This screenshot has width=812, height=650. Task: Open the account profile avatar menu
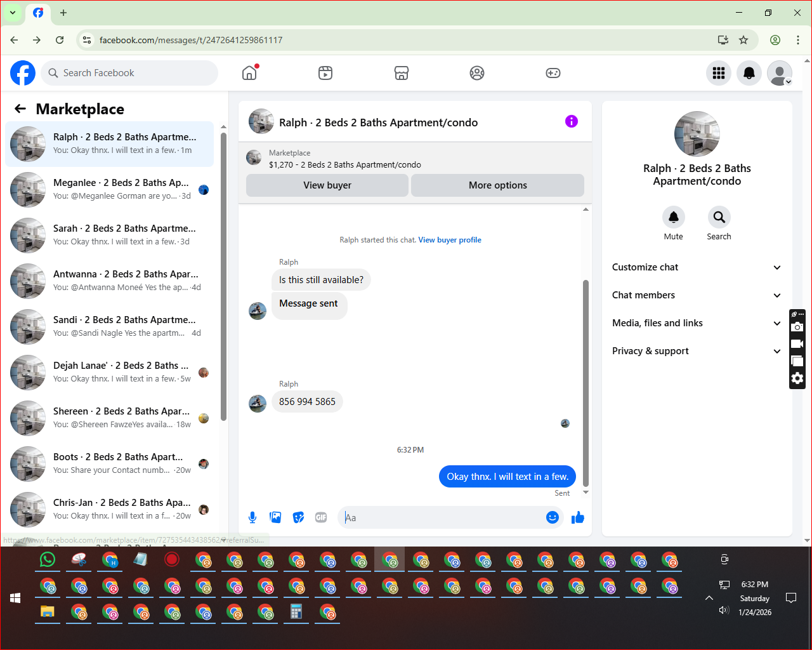click(x=780, y=73)
